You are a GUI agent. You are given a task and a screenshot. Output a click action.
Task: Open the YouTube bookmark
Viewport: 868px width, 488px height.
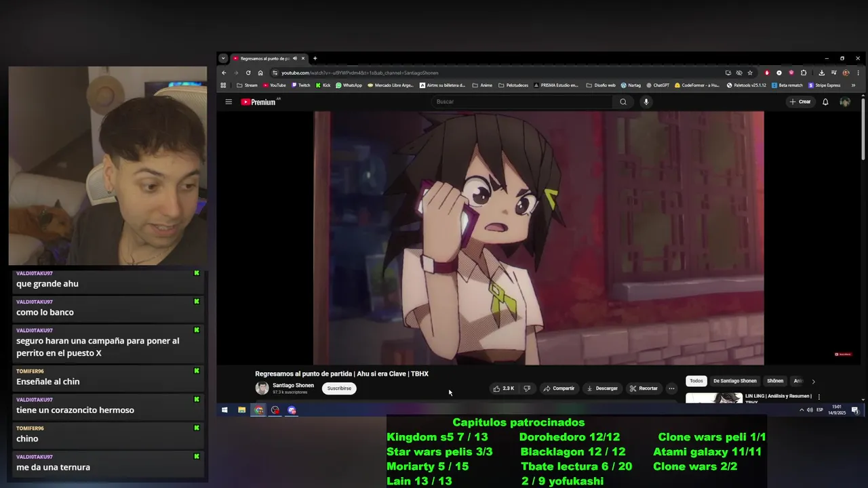click(x=274, y=85)
